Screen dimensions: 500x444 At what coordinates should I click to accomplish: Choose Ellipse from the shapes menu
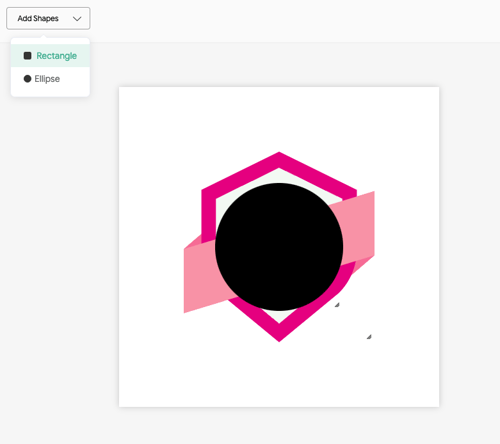[50, 79]
